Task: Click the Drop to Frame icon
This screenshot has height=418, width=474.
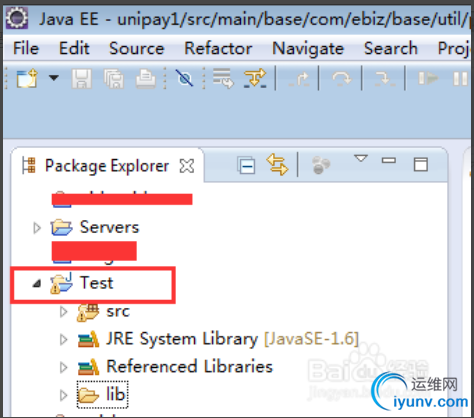Action: (x=223, y=78)
